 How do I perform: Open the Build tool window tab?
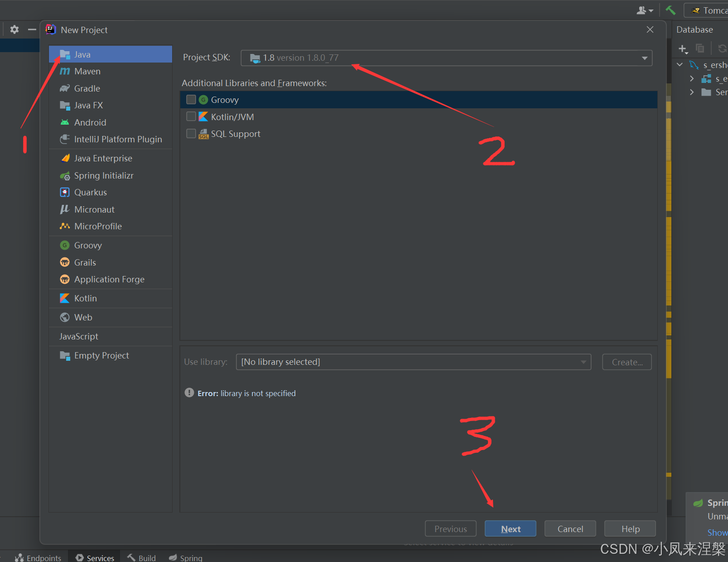[x=141, y=557]
